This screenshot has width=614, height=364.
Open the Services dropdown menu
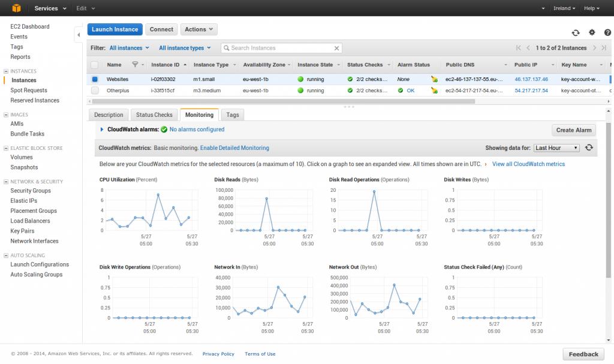point(50,8)
